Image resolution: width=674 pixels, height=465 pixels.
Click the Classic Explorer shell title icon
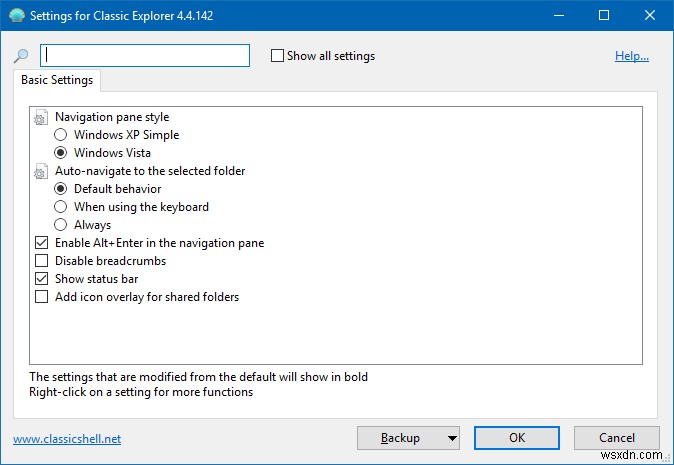point(16,16)
